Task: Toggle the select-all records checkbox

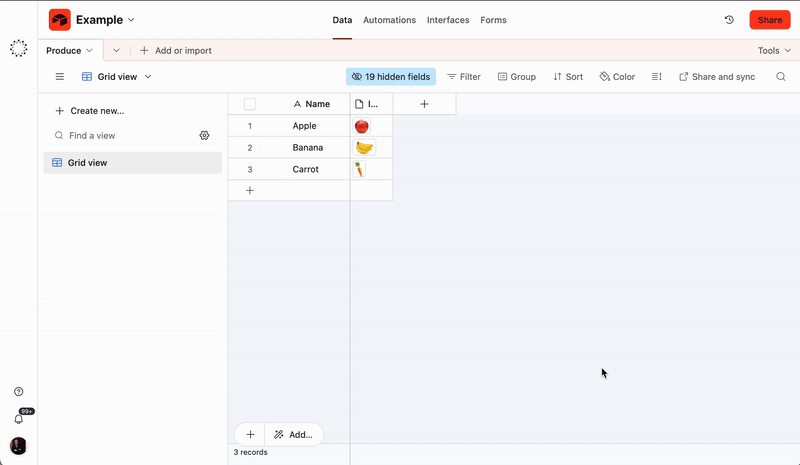Action: point(250,104)
